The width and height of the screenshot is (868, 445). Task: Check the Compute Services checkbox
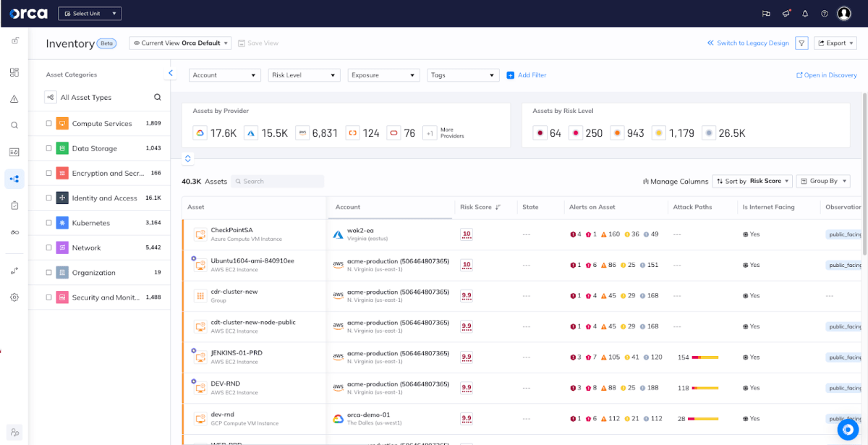(48, 124)
